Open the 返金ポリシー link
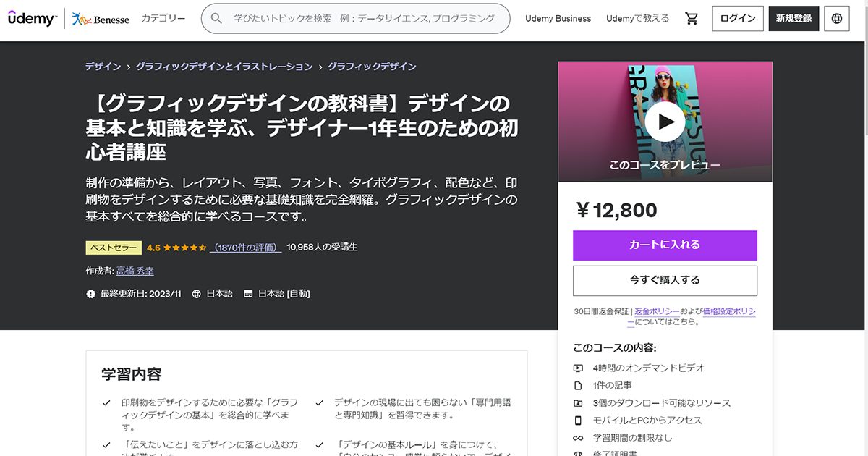The height and width of the screenshot is (456, 868). click(x=657, y=311)
